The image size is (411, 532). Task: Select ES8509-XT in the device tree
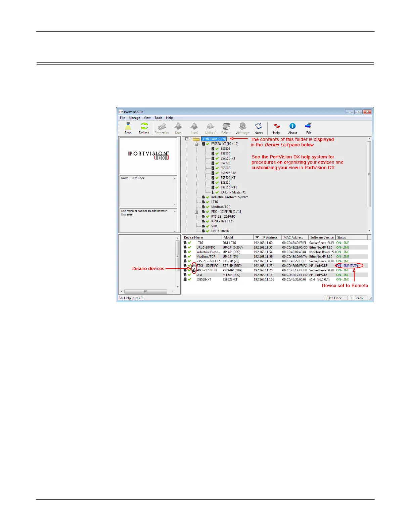click(228, 178)
